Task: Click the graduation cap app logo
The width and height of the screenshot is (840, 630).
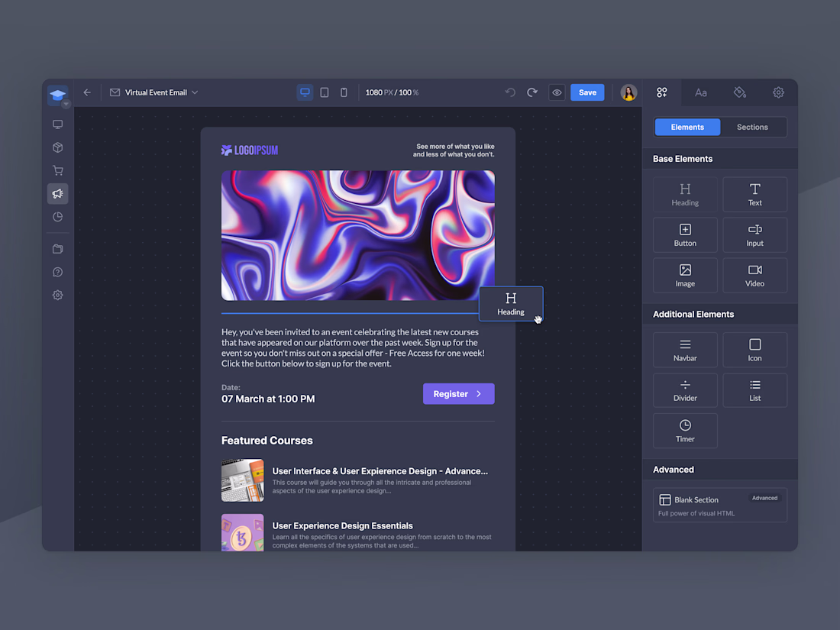Action: [57, 94]
